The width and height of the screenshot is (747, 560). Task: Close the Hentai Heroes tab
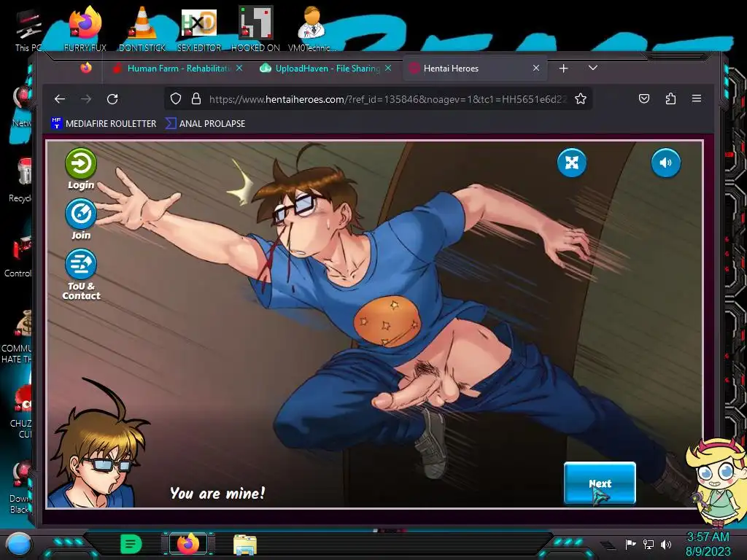pyautogui.click(x=536, y=68)
